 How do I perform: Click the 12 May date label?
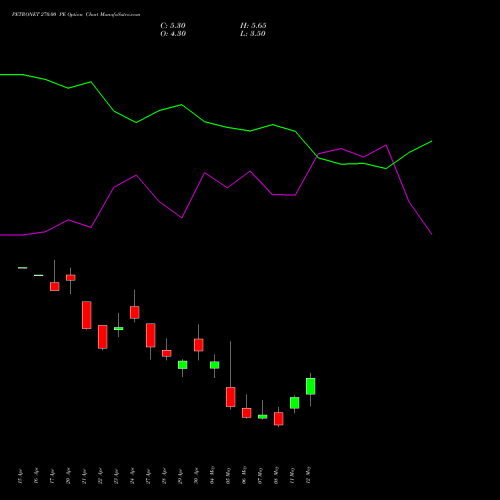pyautogui.click(x=308, y=475)
